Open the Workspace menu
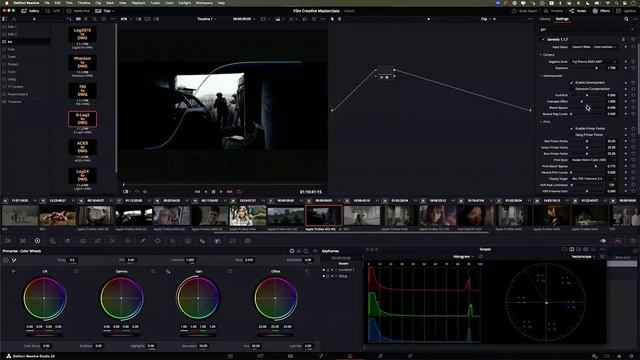Image resolution: width=640 pixels, height=360 pixels. (x=204, y=3)
